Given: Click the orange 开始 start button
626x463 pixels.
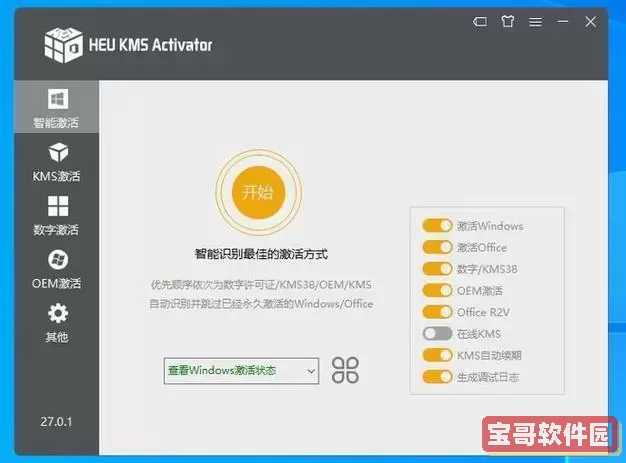Looking at the screenshot, I should tap(259, 192).
